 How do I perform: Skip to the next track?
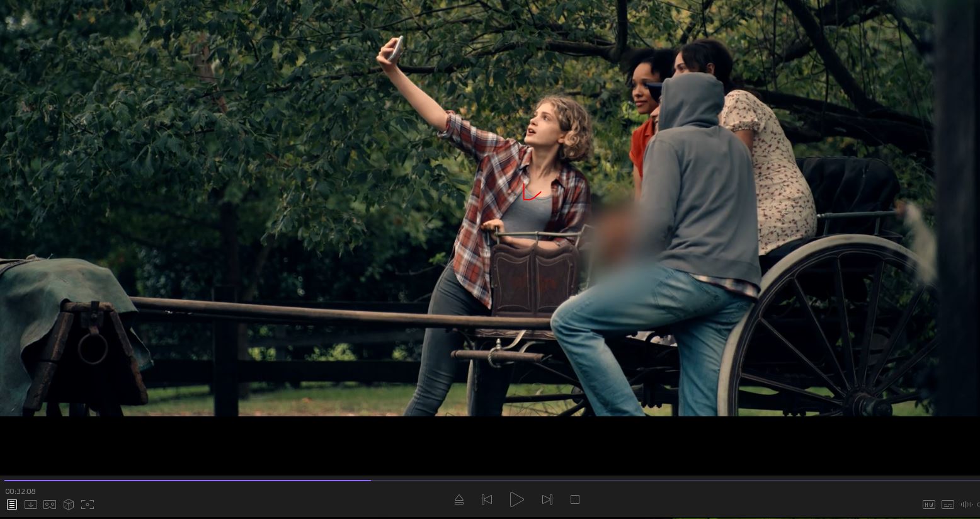click(x=547, y=499)
